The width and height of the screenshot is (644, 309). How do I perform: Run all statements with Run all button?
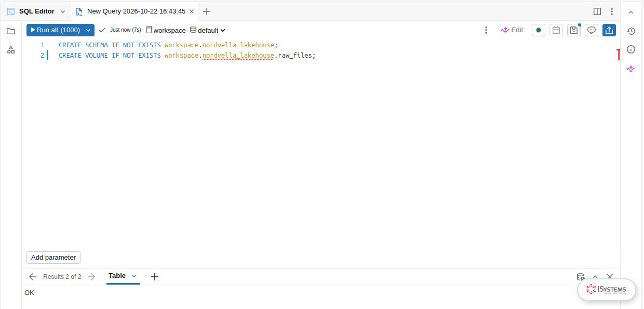pyautogui.click(x=55, y=30)
